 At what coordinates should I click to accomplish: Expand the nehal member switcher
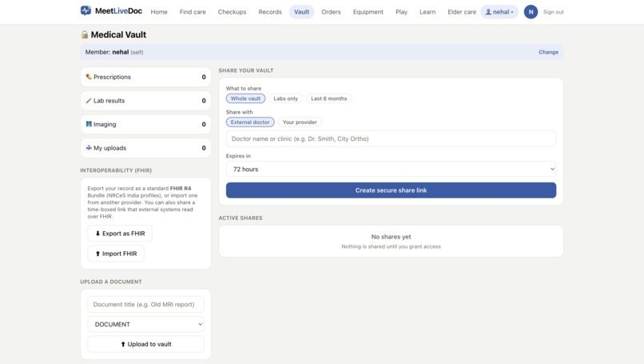(499, 12)
